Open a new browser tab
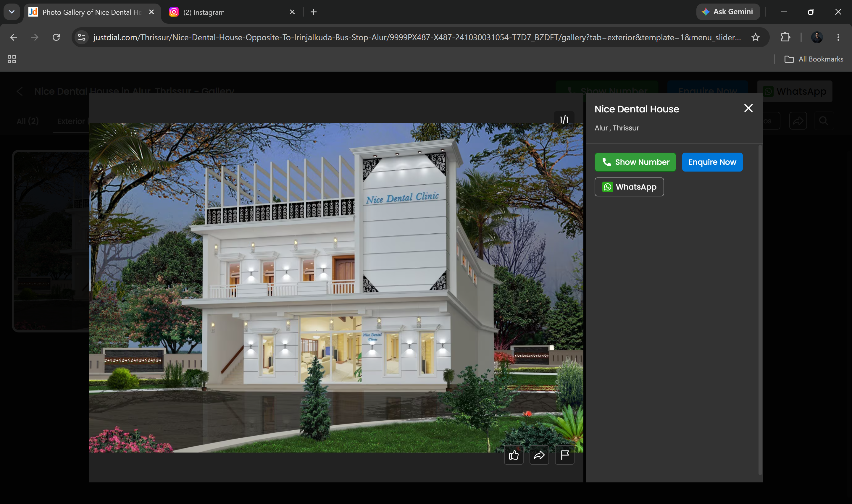 pos(313,12)
